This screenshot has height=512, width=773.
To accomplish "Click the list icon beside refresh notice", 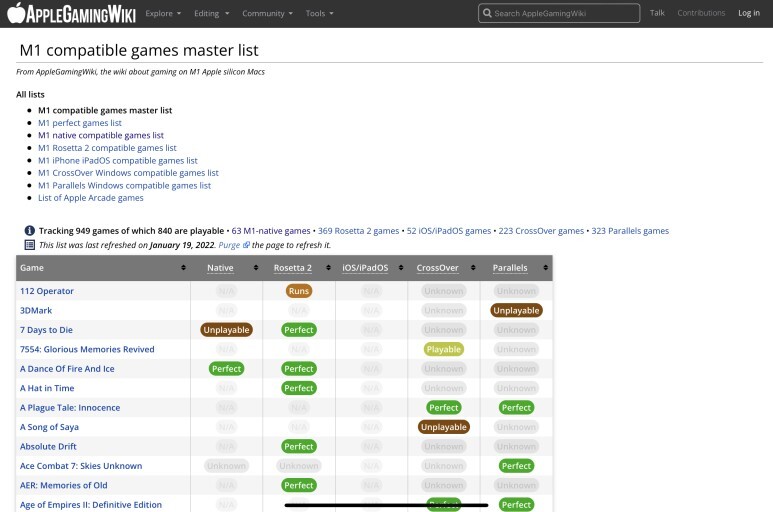I will [x=30, y=245].
